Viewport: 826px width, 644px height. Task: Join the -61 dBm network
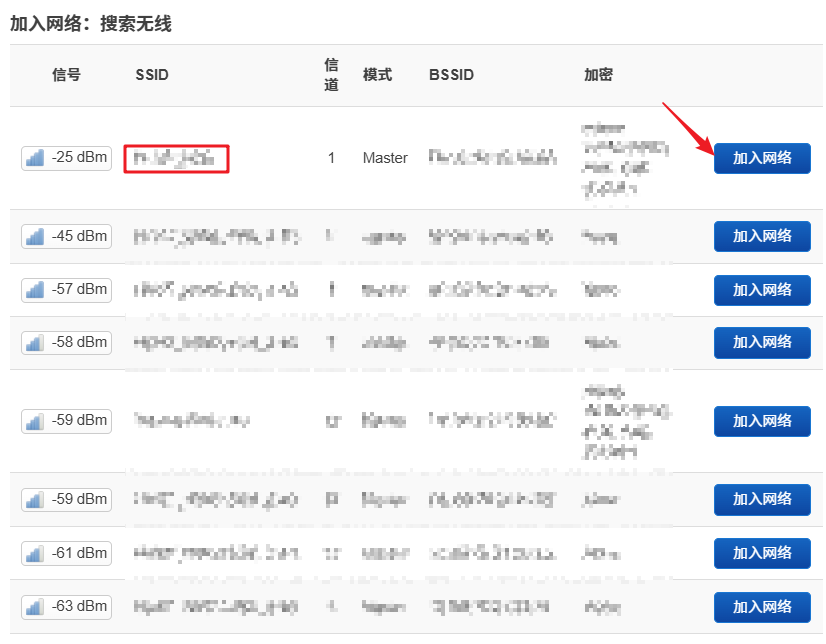click(762, 553)
